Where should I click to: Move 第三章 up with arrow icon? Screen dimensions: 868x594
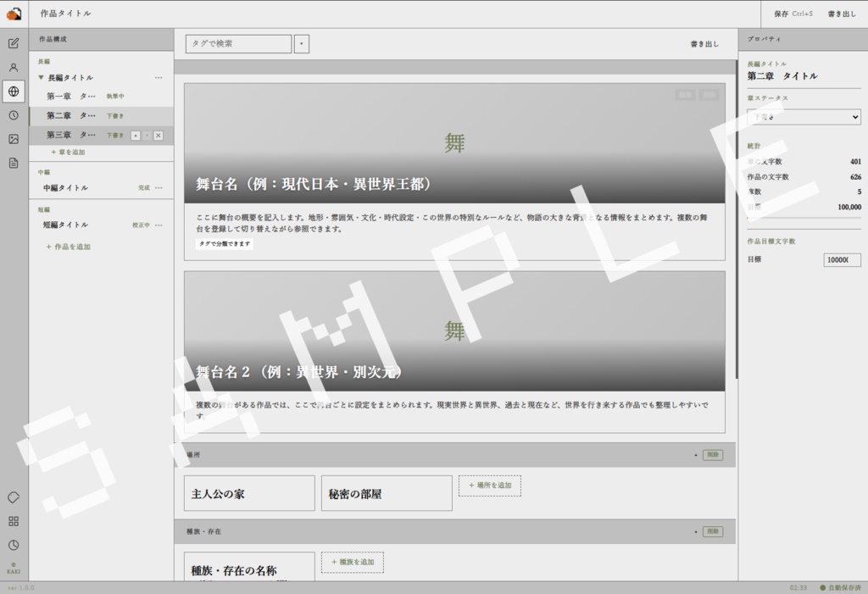136,136
